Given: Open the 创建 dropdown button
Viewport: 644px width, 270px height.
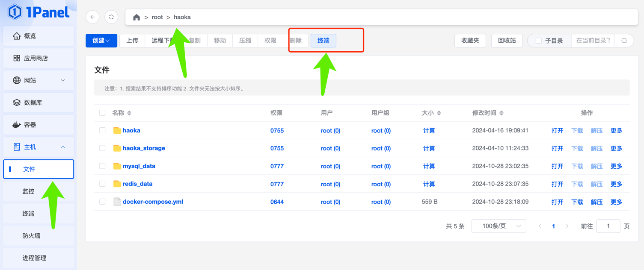Looking at the screenshot, I should pos(101,41).
